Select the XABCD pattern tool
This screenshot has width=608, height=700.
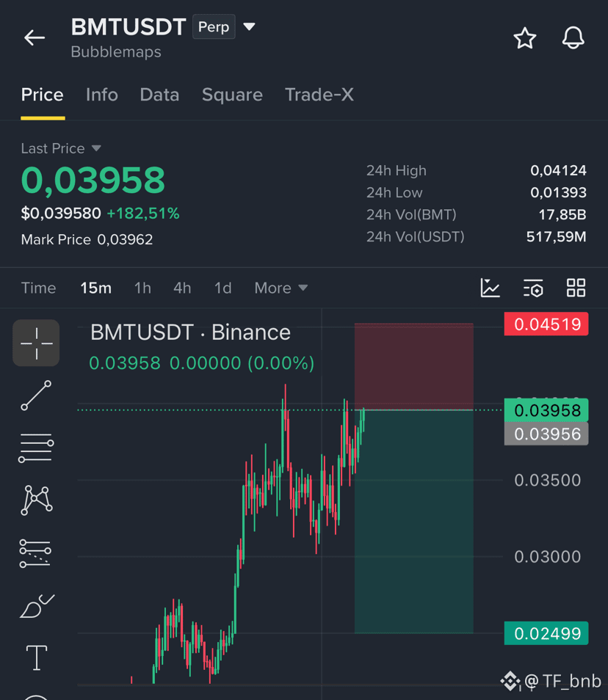point(36,500)
